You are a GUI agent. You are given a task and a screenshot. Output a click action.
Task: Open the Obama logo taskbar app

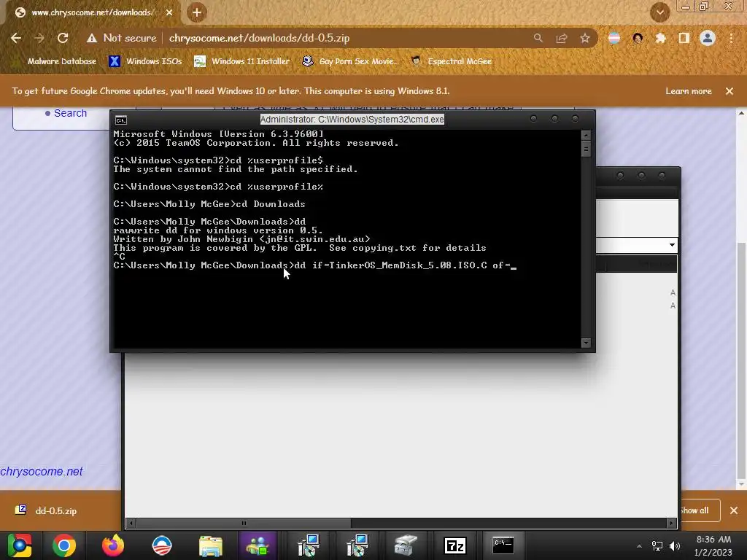(162, 545)
